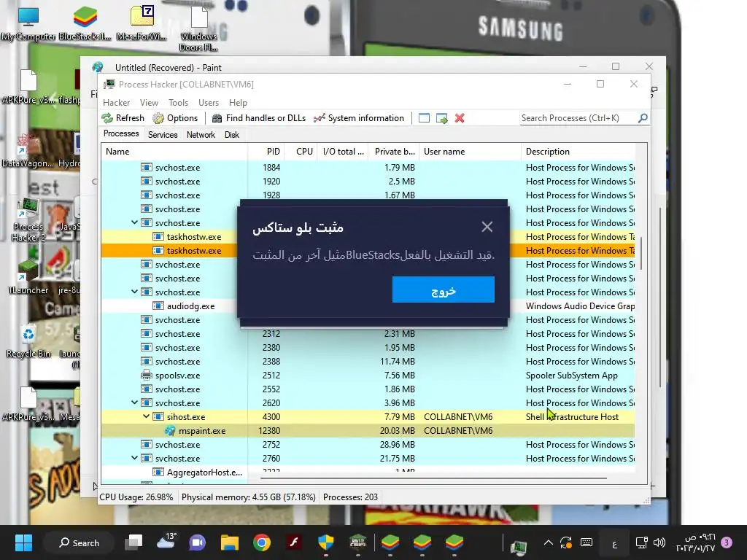The width and height of the screenshot is (747, 560).
Task: Switch to the Services tab
Action: tap(163, 135)
